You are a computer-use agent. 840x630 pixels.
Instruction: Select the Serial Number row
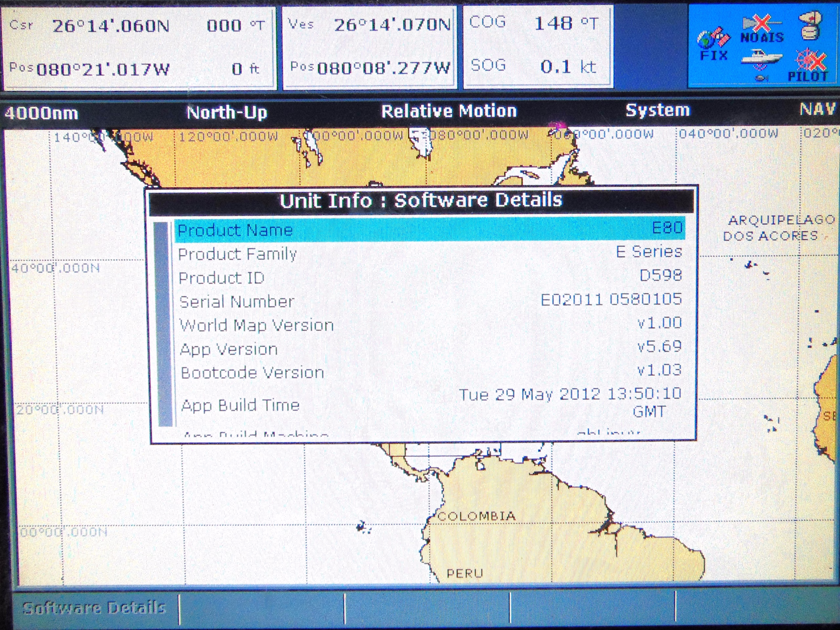point(429,301)
